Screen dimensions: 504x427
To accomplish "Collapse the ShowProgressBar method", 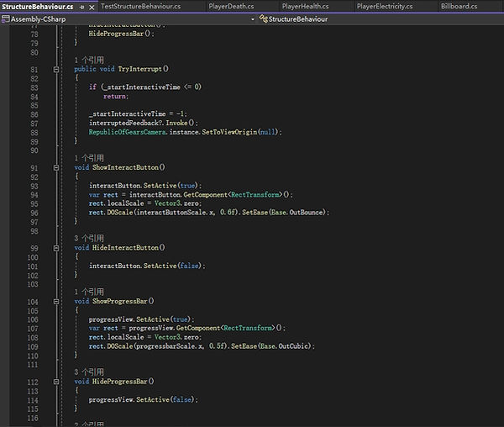I will 56,301.
